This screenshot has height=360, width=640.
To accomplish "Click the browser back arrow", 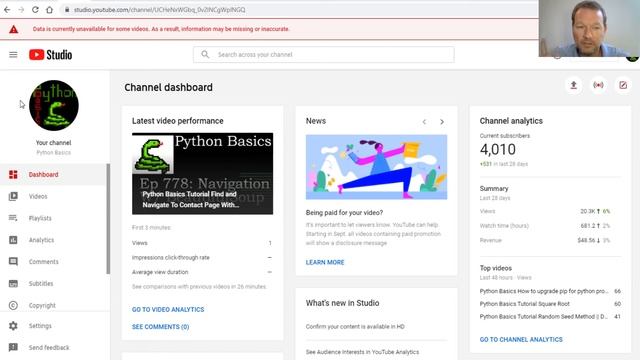I will pyautogui.click(x=7, y=9).
